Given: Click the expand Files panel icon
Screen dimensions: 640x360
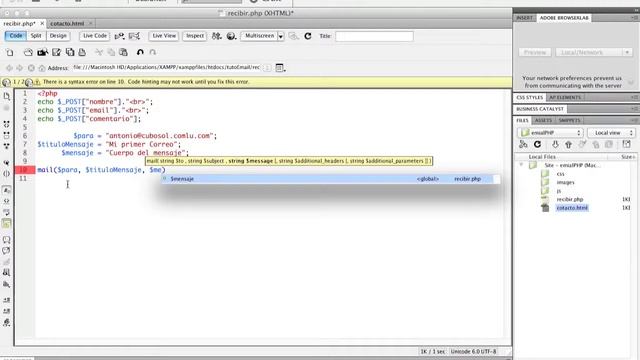Looking at the screenshot, I should click(627, 144).
